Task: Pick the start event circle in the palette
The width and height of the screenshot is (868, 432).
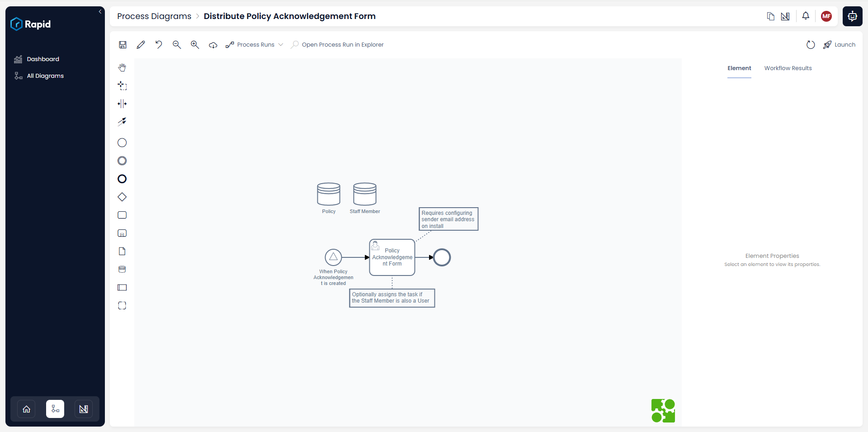Action: (122, 143)
